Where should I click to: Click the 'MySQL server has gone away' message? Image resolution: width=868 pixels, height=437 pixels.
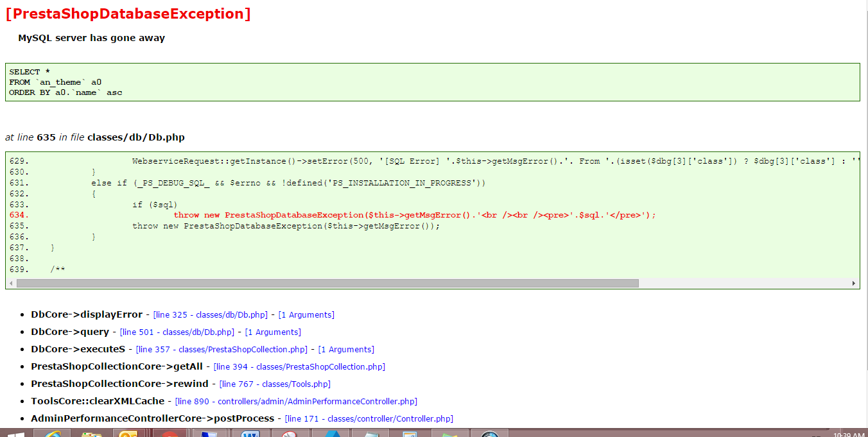tap(91, 38)
